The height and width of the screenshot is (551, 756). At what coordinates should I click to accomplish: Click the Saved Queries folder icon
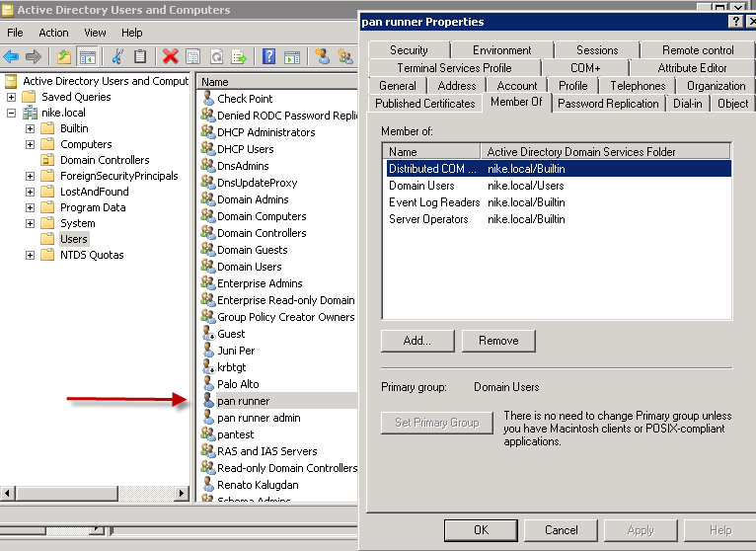(30, 97)
